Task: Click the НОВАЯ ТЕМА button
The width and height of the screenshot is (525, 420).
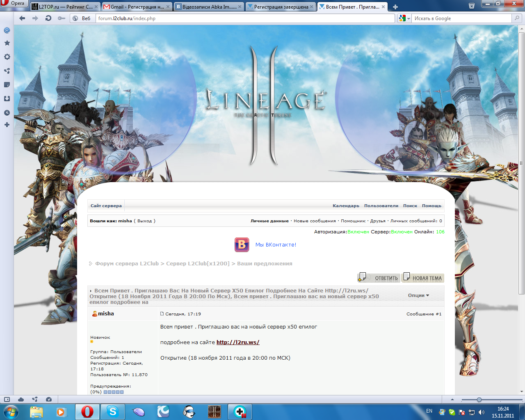Action: click(422, 278)
